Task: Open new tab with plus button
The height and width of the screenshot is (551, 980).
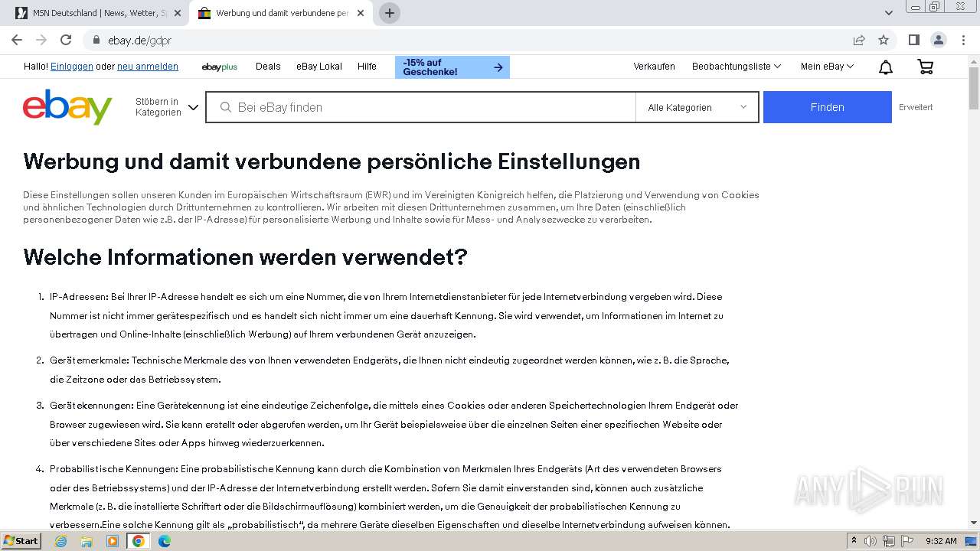Action: coord(390,13)
